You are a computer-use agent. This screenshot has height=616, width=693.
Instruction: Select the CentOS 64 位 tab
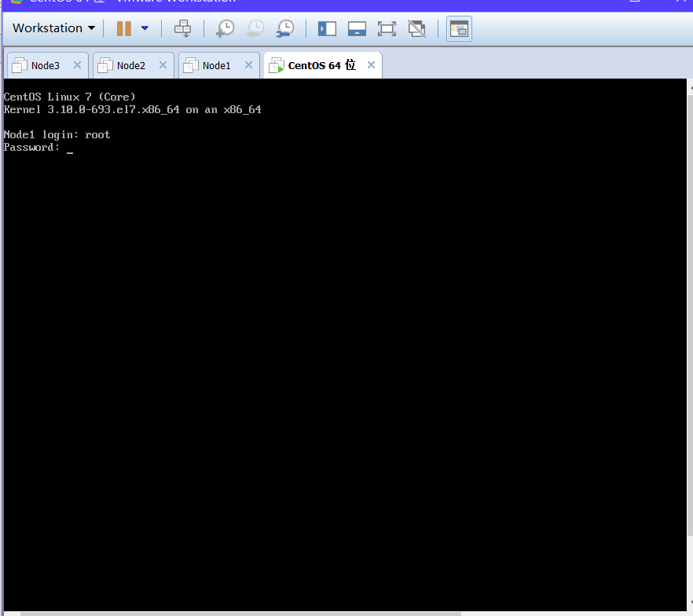coord(323,65)
